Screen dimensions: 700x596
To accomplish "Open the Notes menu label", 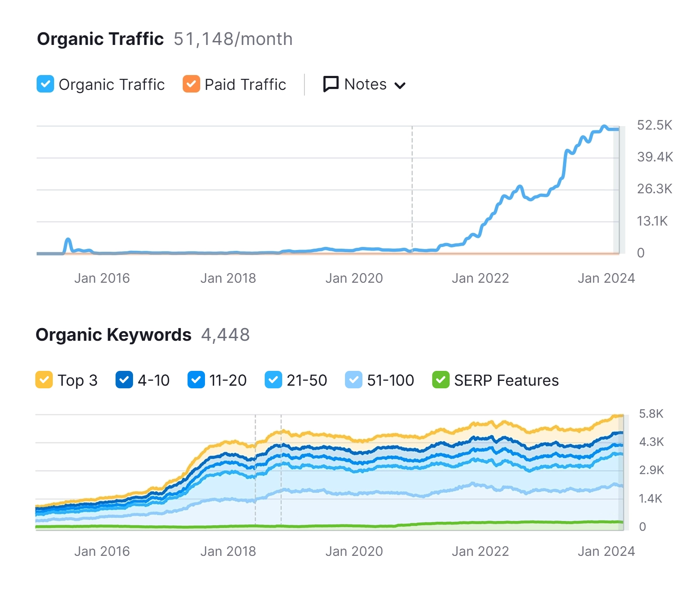I will (x=365, y=84).
